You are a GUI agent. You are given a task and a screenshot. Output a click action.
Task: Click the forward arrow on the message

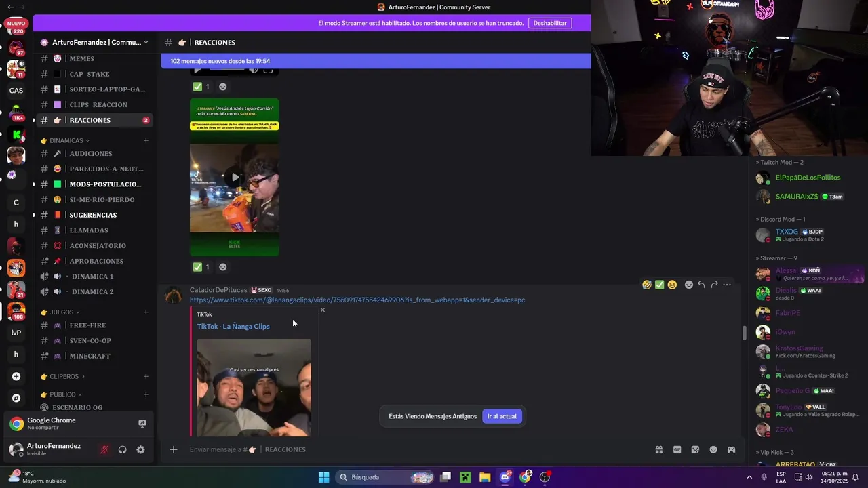(x=714, y=285)
